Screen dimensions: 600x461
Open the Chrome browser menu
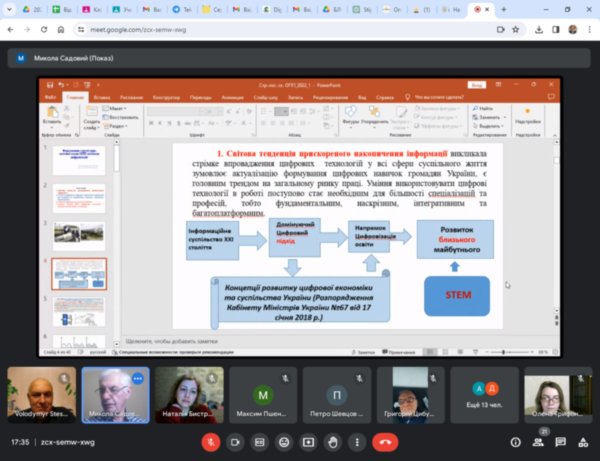[x=588, y=31]
